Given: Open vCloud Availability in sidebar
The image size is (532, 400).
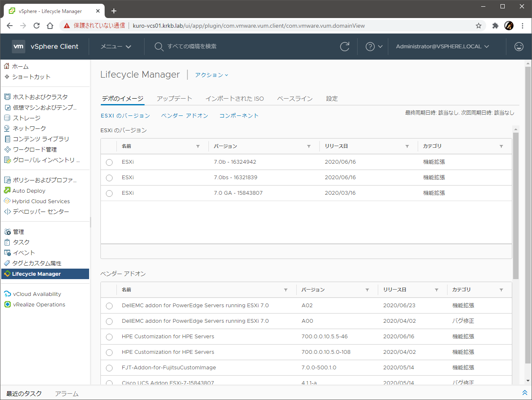Looking at the screenshot, I should coord(37,294).
